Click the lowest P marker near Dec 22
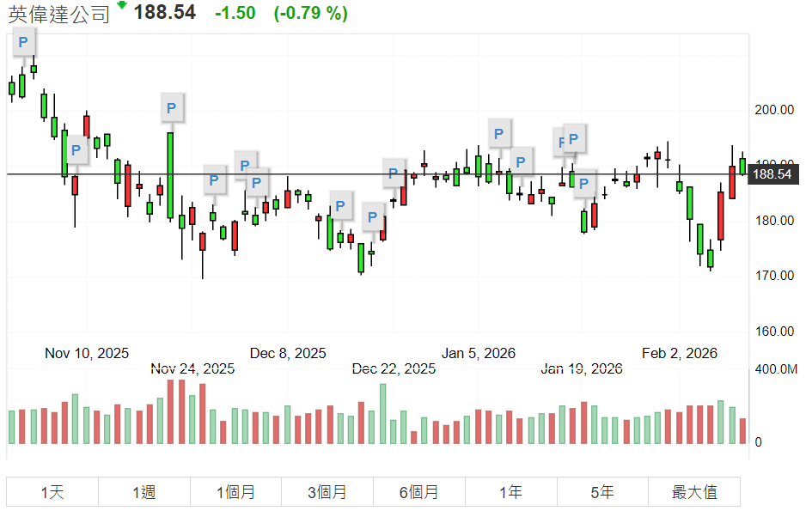Viewport: 812px width, 511px height. tap(373, 217)
